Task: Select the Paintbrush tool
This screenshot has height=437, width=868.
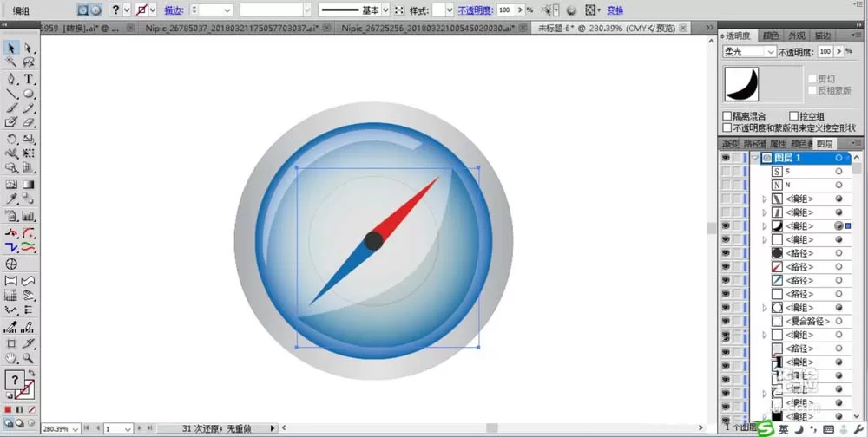Action: tap(11, 108)
